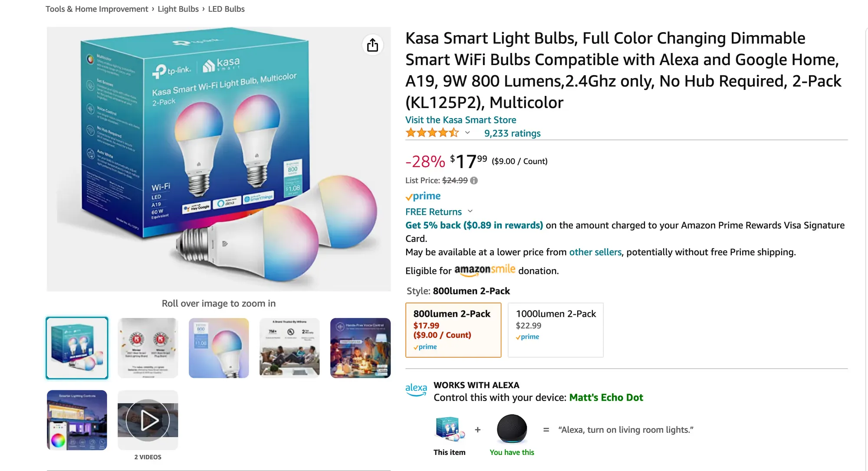Image resolution: width=868 pixels, height=471 pixels.
Task: Click the Alexa logo icon
Action: coord(416,389)
